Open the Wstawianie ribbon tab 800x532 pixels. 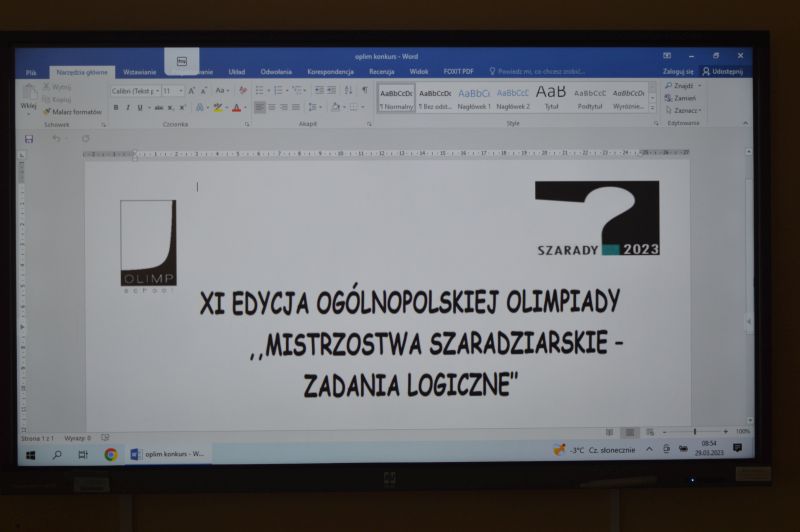pyautogui.click(x=140, y=72)
